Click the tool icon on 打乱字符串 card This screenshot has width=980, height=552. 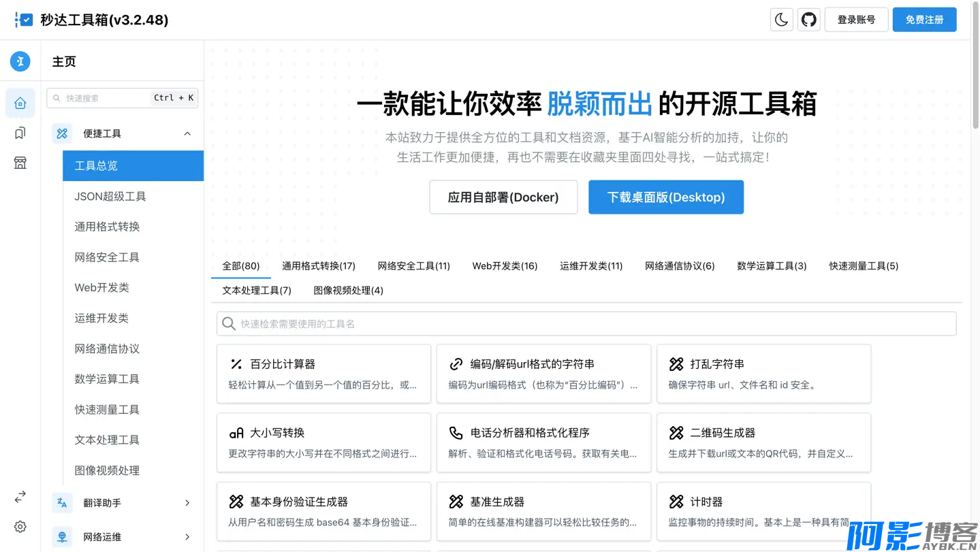(x=676, y=364)
